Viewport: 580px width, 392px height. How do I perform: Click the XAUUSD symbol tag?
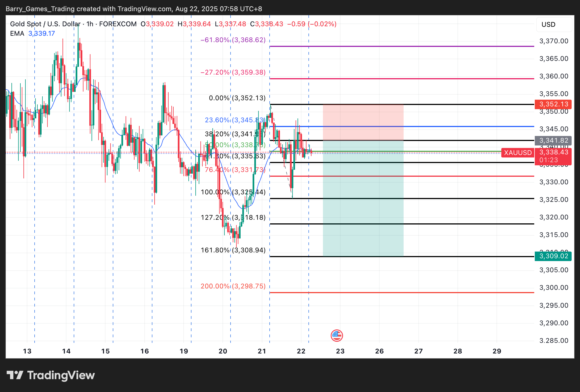click(x=517, y=153)
